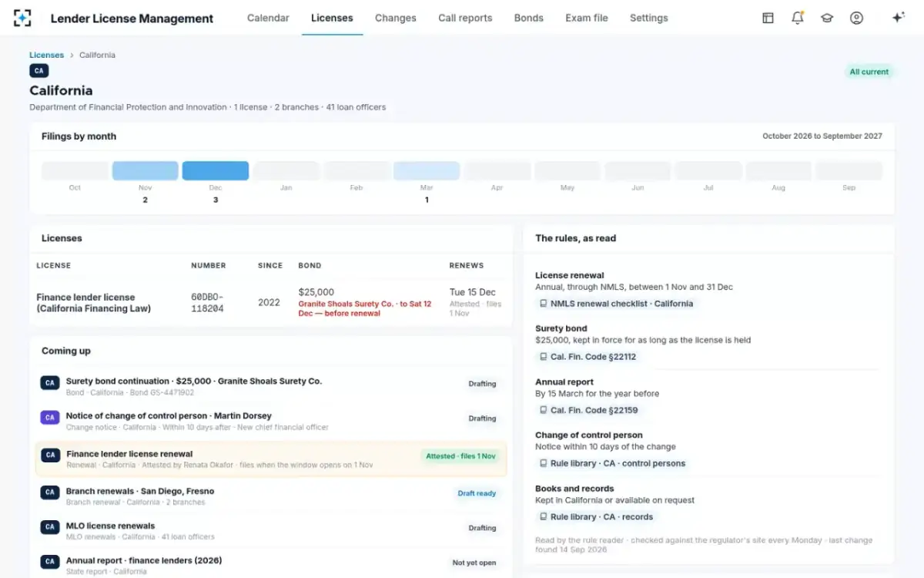Click the CA badge above California heading
924x578 pixels.
pyautogui.click(x=38, y=71)
